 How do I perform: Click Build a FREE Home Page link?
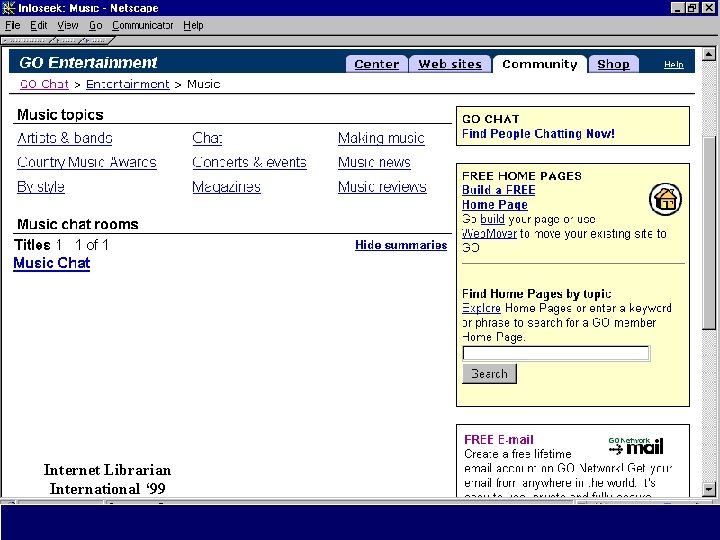(x=498, y=197)
